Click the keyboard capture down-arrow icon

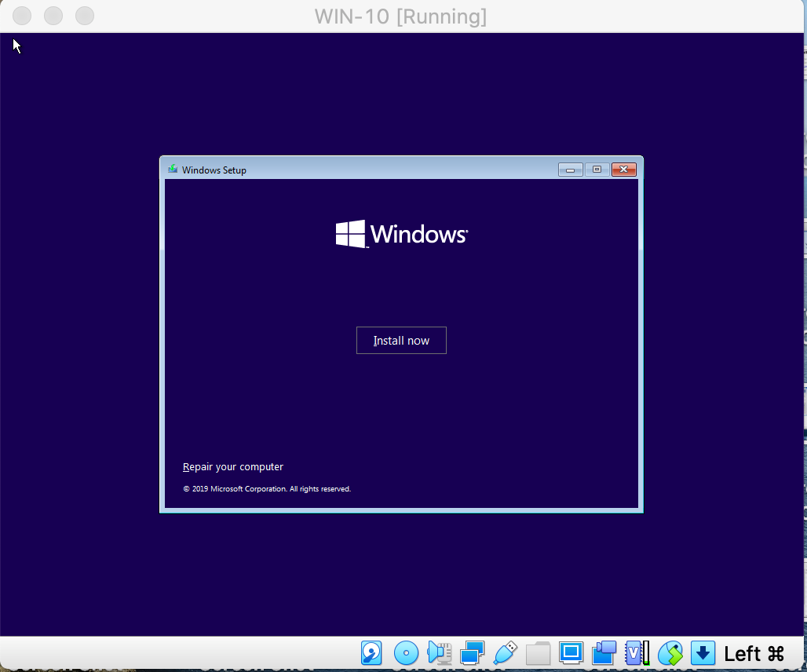pos(703,653)
